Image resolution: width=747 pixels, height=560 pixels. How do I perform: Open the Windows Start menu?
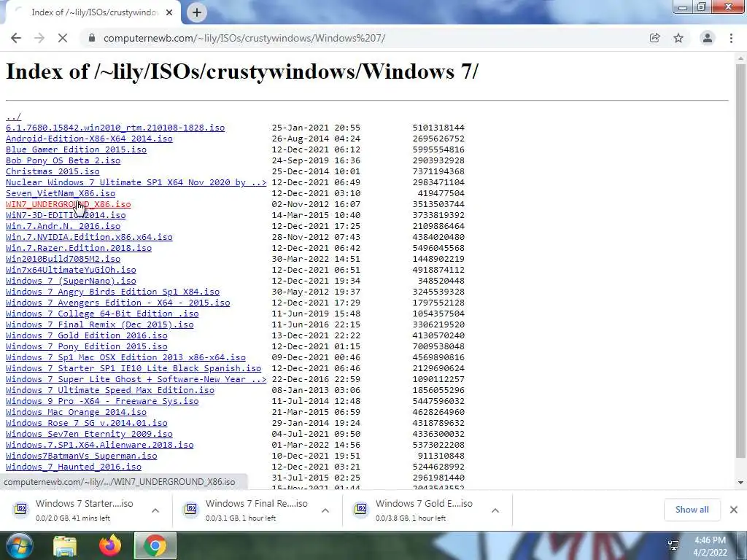(20, 545)
